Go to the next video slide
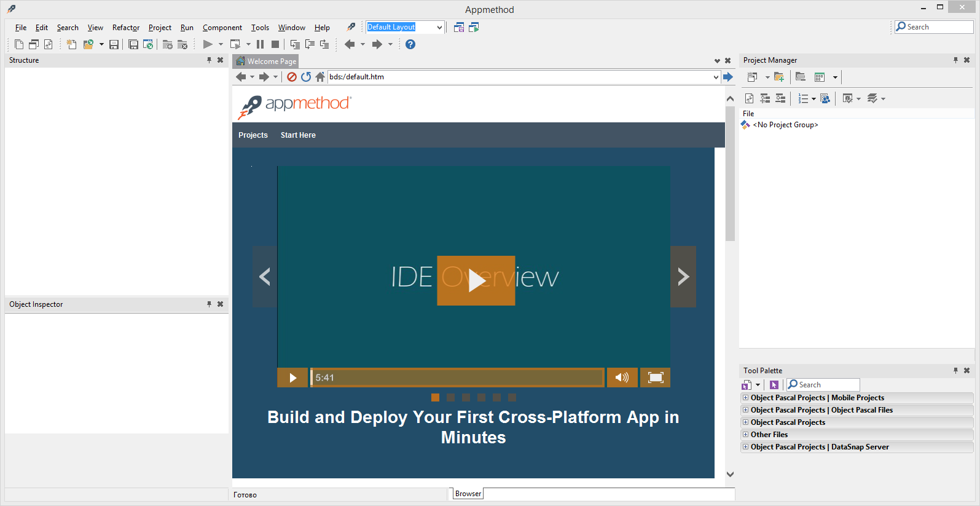This screenshot has width=980, height=506. coord(683,277)
